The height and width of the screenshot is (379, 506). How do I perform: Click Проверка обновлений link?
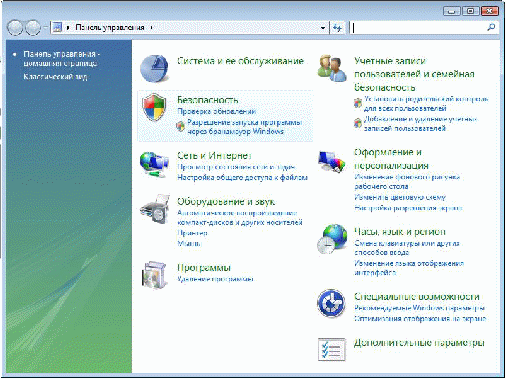coord(216,111)
